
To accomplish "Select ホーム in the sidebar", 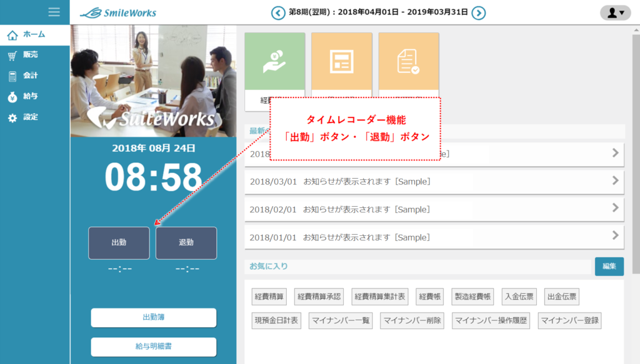I will pyautogui.click(x=35, y=35).
